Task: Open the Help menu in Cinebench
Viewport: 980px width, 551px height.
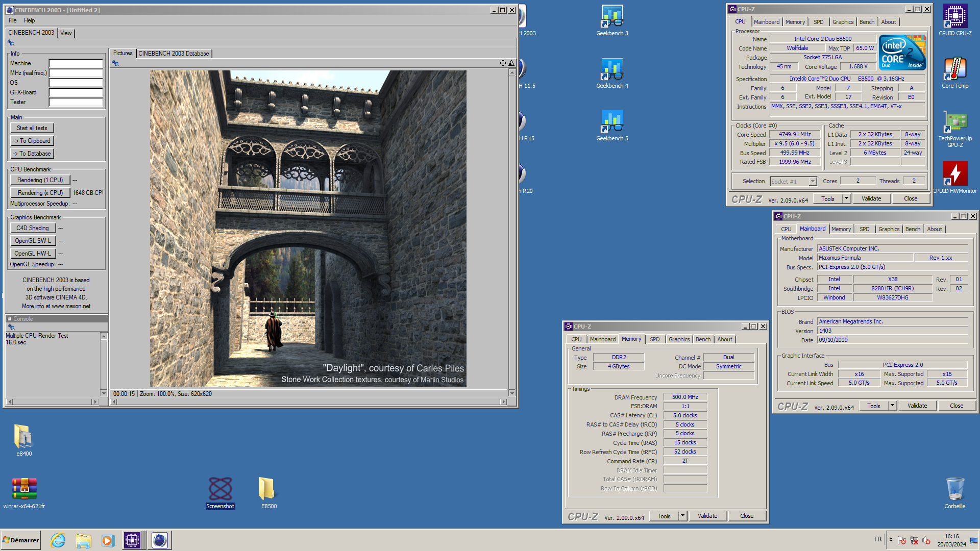Action: click(30, 20)
